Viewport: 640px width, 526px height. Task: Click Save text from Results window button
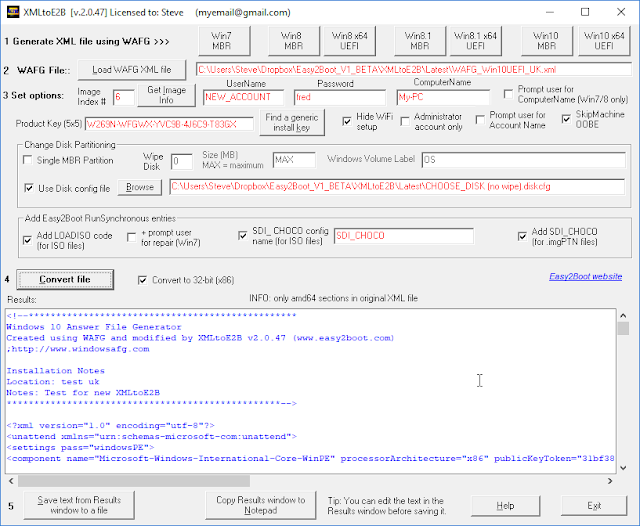point(79,505)
